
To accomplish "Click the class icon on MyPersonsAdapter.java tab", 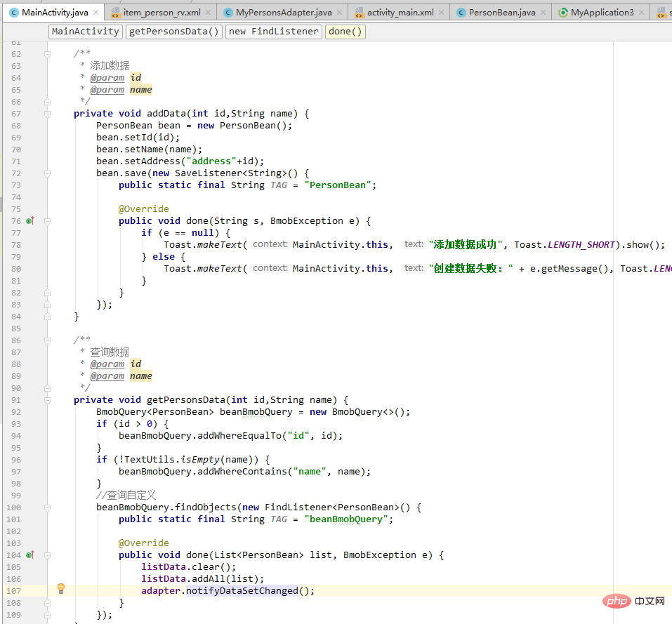I will click(228, 13).
